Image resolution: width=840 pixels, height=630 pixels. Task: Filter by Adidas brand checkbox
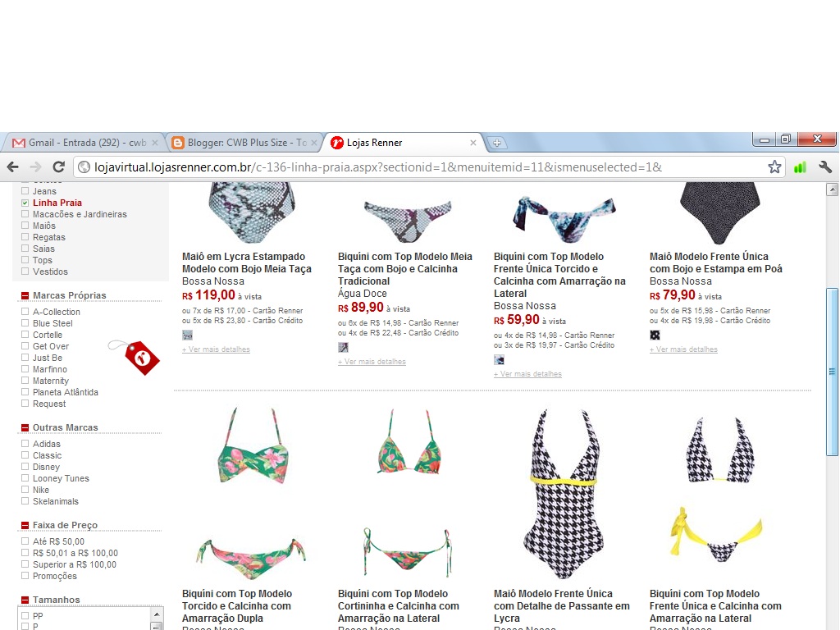pos(25,444)
